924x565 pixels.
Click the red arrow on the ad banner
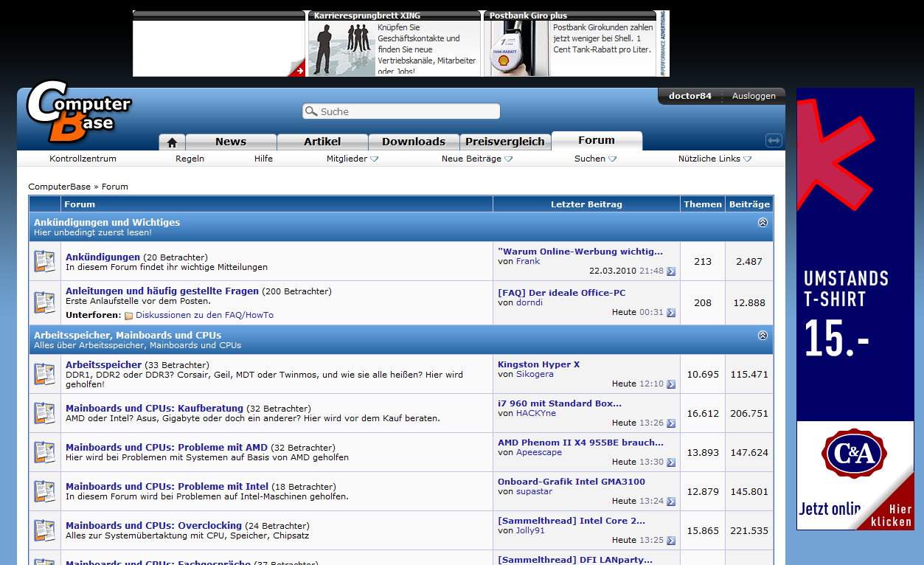[x=299, y=71]
